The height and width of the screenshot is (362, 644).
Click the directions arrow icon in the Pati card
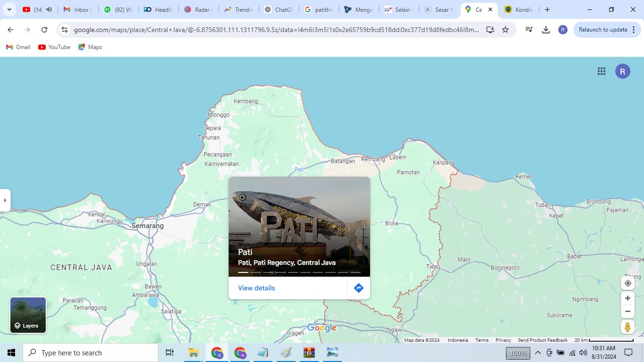click(359, 288)
